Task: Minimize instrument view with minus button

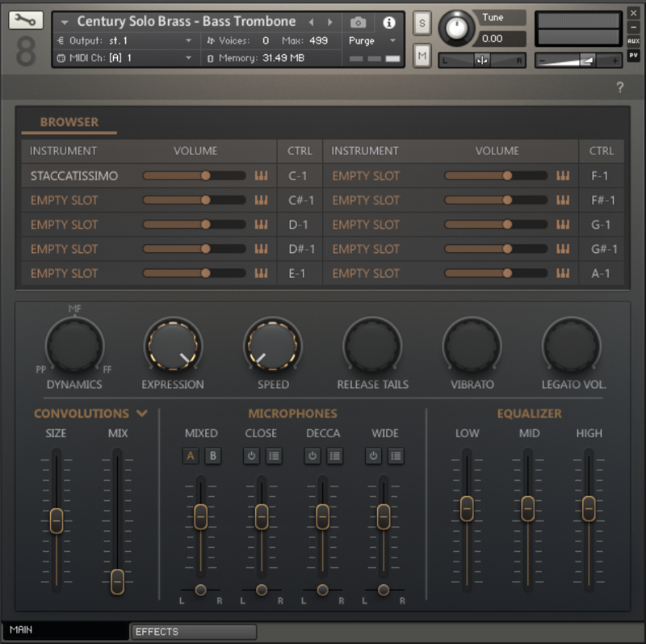Action: point(634,27)
